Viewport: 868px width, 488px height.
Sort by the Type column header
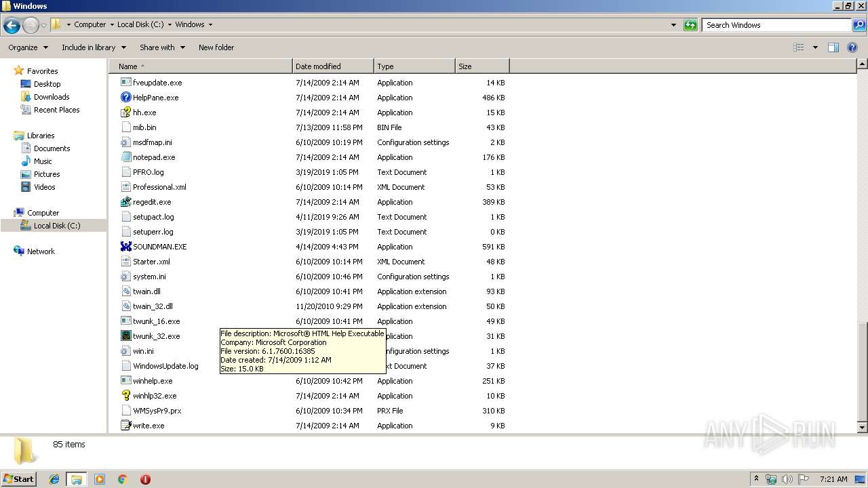coord(414,66)
